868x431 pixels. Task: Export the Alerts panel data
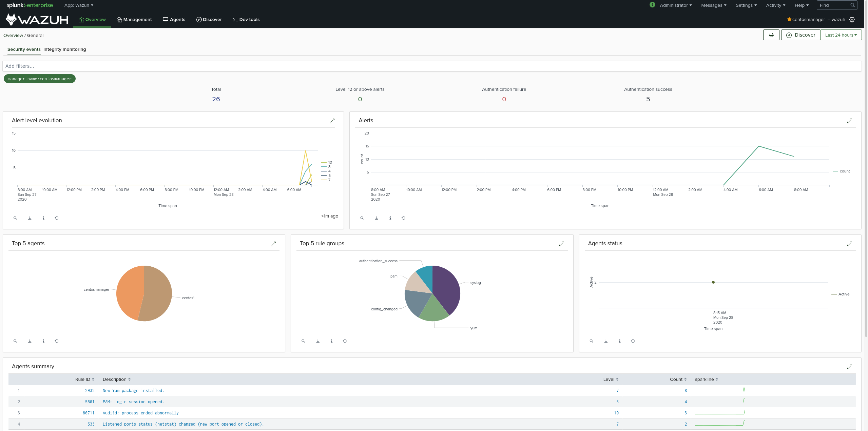coord(376,218)
